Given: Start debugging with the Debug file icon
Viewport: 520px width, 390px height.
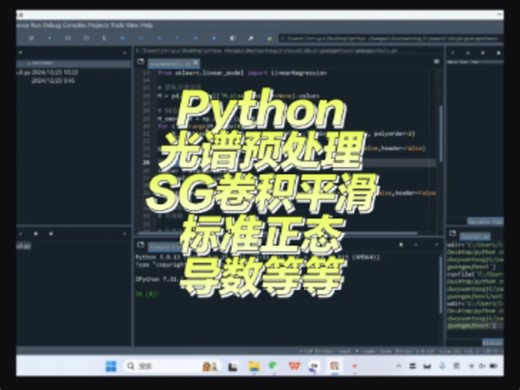Looking at the screenshot, I should [123, 38].
